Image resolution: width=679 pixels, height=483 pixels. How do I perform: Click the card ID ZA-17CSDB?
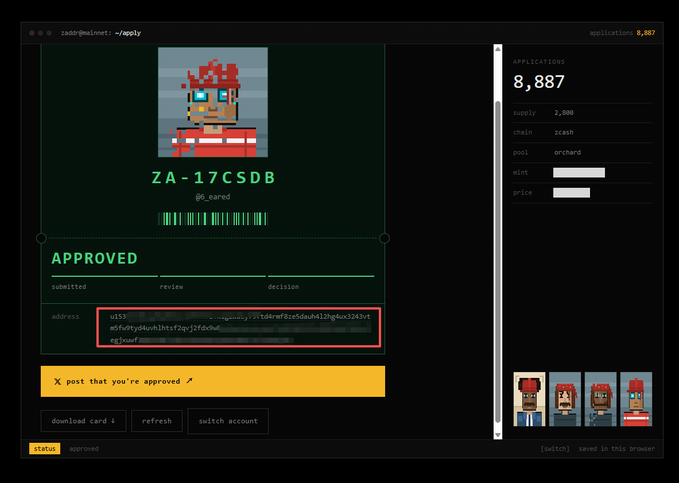click(x=213, y=178)
